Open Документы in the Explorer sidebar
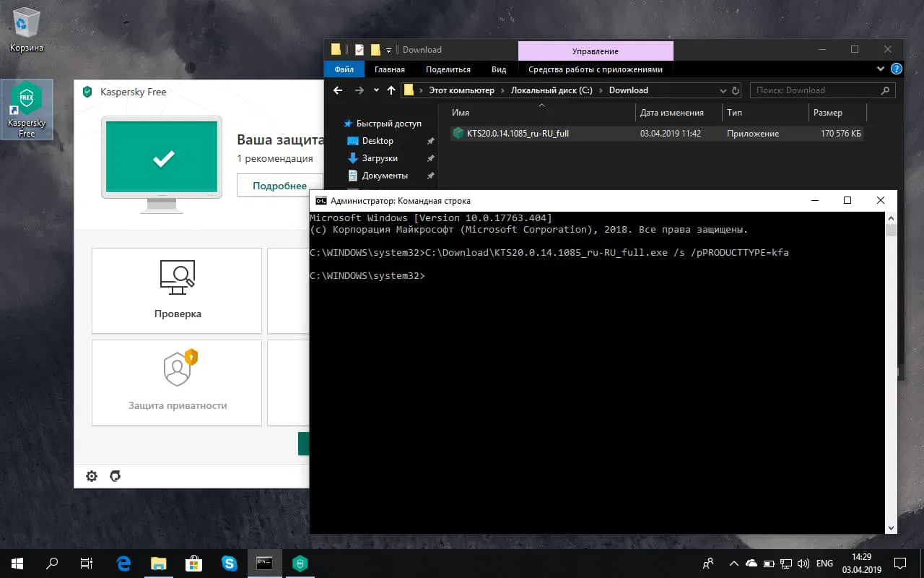 pos(385,176)
